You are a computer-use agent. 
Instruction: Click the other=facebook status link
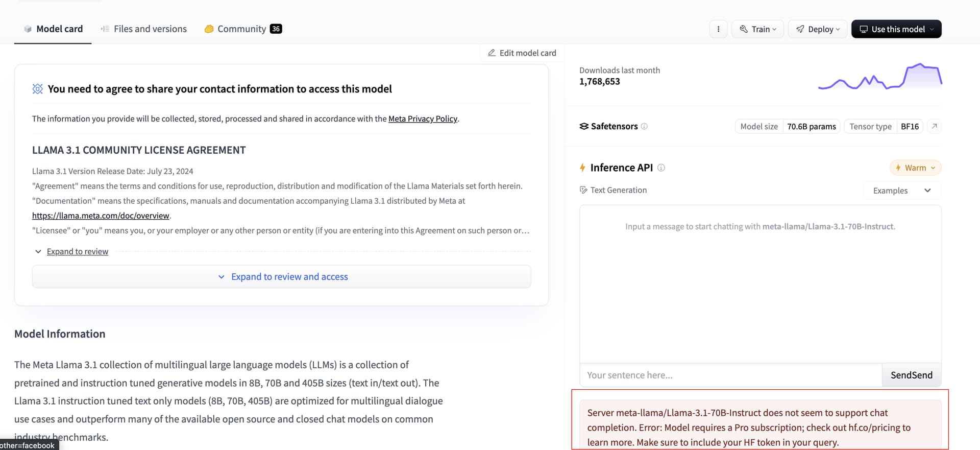point(28,445)
